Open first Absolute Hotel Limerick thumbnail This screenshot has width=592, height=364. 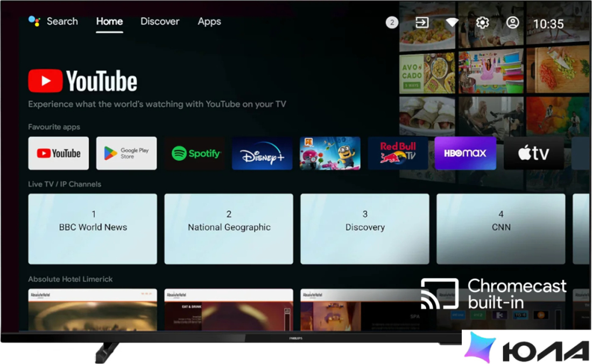[x=93, y=310]
